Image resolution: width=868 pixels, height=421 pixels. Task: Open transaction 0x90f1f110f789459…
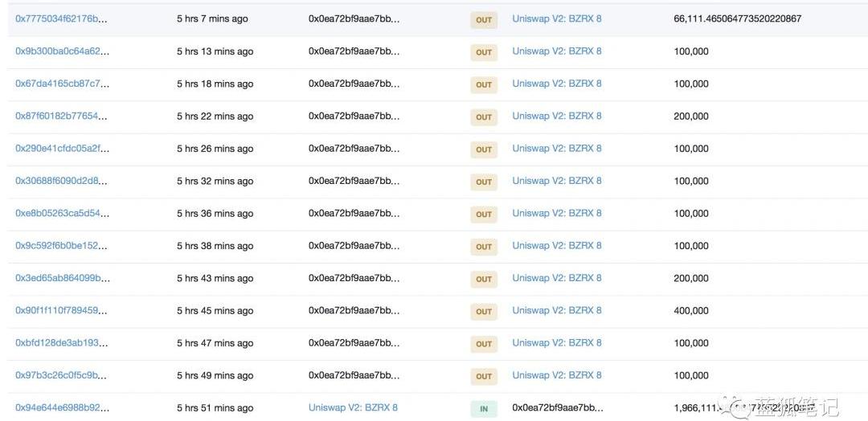62,310
